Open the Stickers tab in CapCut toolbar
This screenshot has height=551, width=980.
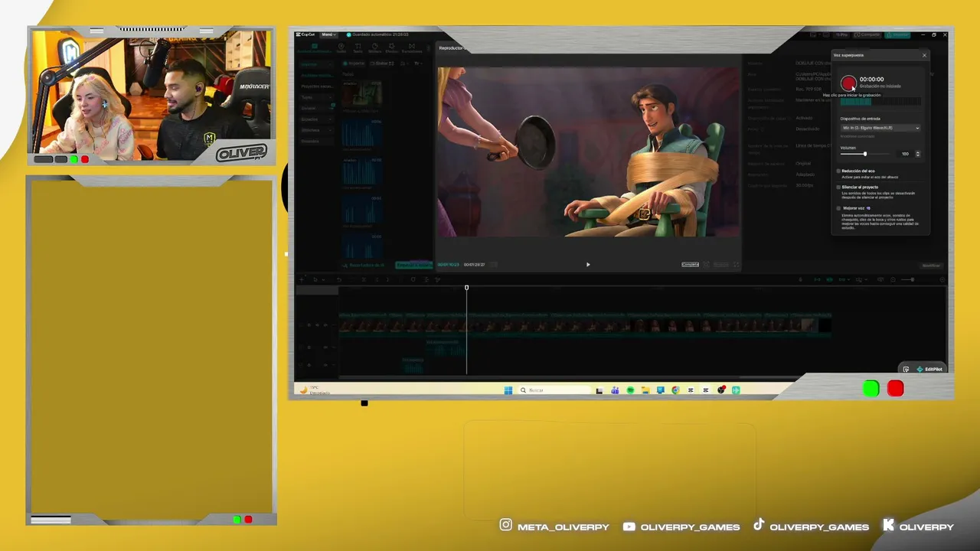[x=375, y=47]
